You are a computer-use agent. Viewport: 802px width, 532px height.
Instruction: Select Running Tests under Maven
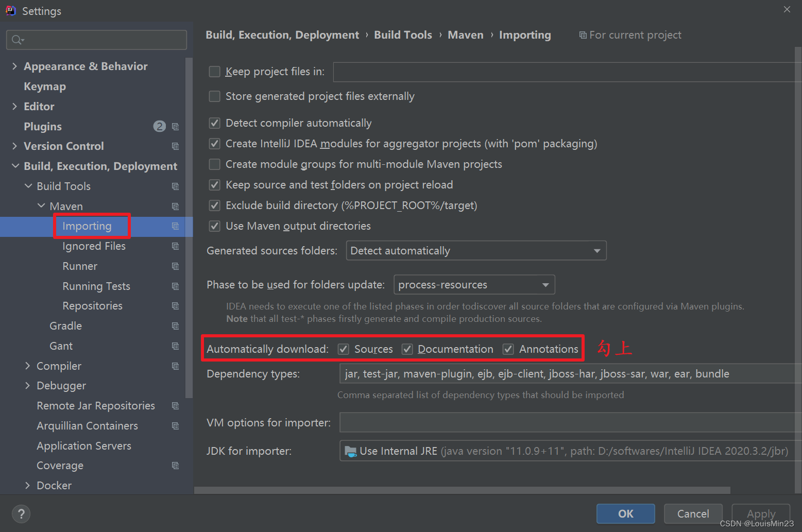[96, 286]
